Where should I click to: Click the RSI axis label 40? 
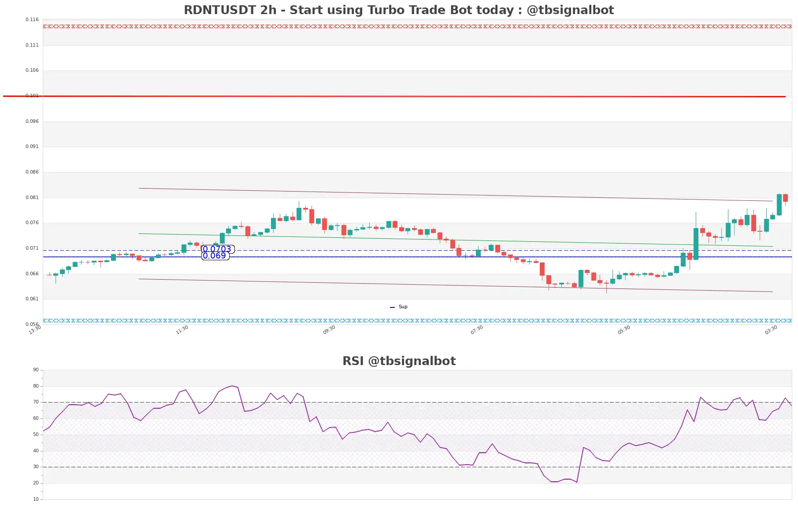36,451
